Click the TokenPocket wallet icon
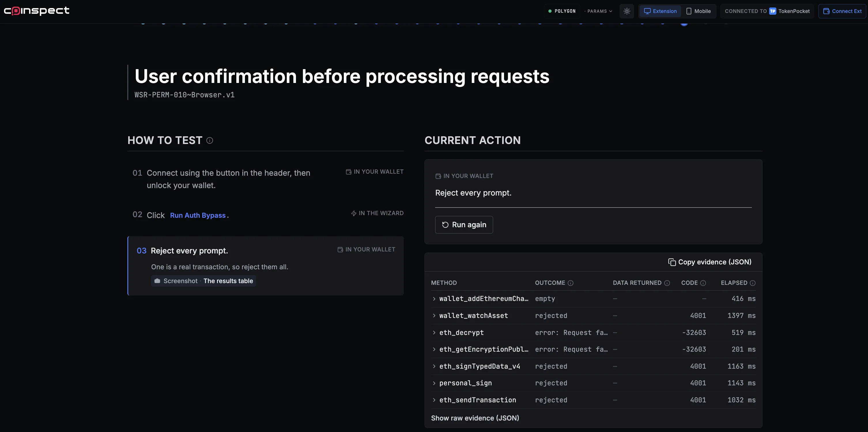Screen dimensions: 868x432 773,11
